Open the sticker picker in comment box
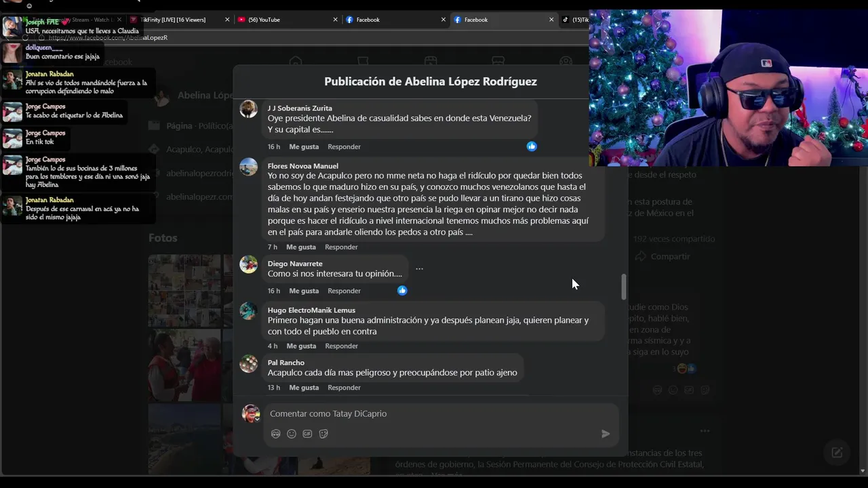868x488 pixels. coord(323,434)
